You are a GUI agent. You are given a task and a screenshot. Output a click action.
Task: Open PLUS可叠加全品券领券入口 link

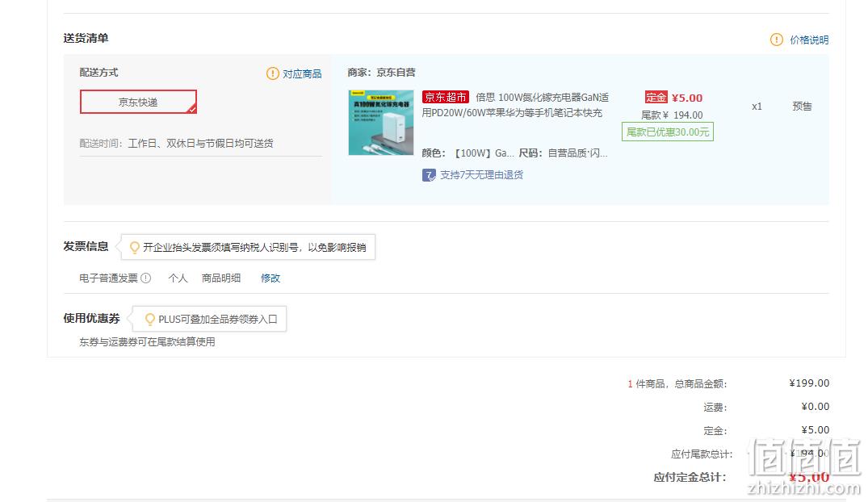coord(217,320)
